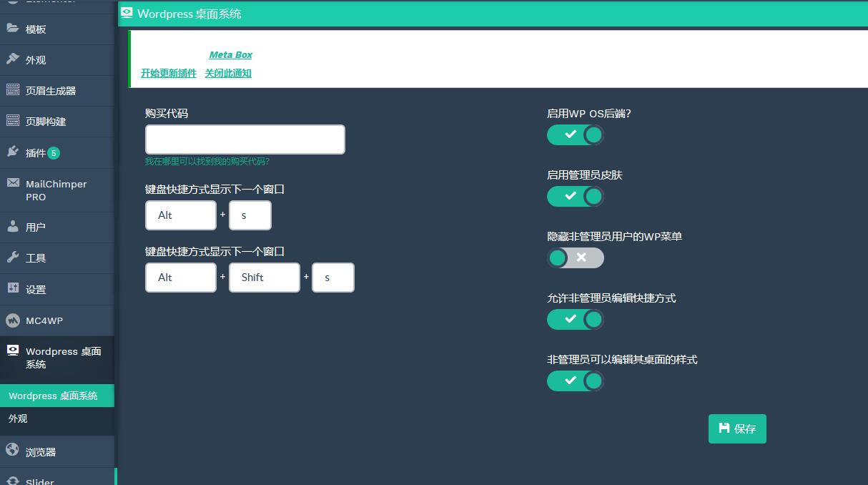The height and width of the screenshot is (485, 868).
Task: Enable 隐藏非管理员用户的WP菜单 switch
Action: point(576,258)
